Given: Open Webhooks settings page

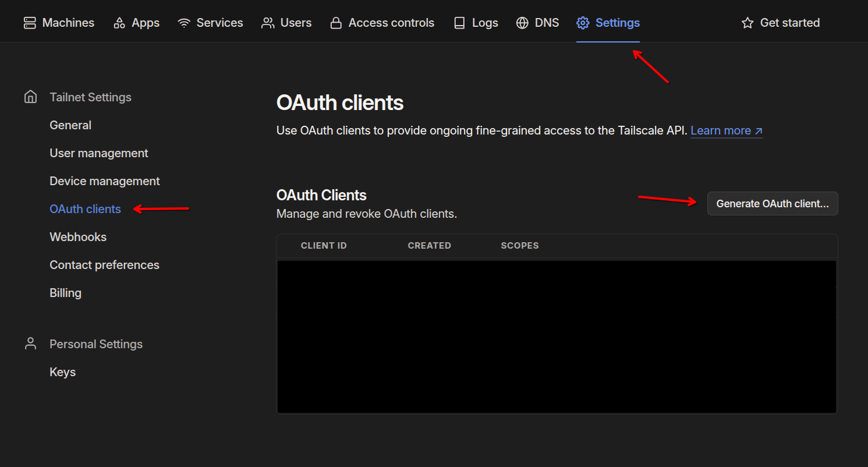Looking at the screenshot, I should (78, 237).
